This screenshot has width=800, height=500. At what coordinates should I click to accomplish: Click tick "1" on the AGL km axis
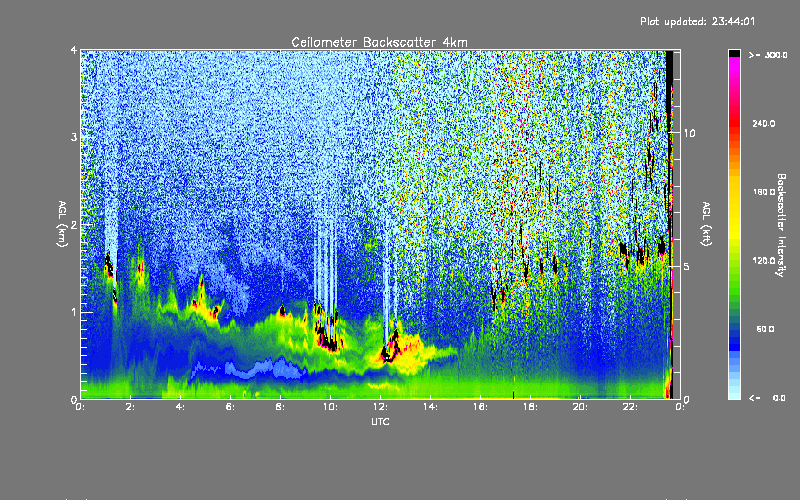74,312
